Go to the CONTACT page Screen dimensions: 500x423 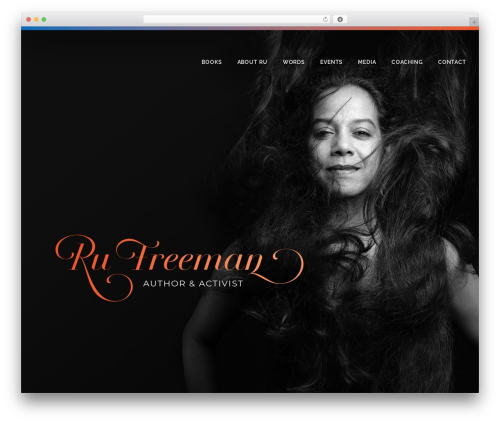point(452,62)
